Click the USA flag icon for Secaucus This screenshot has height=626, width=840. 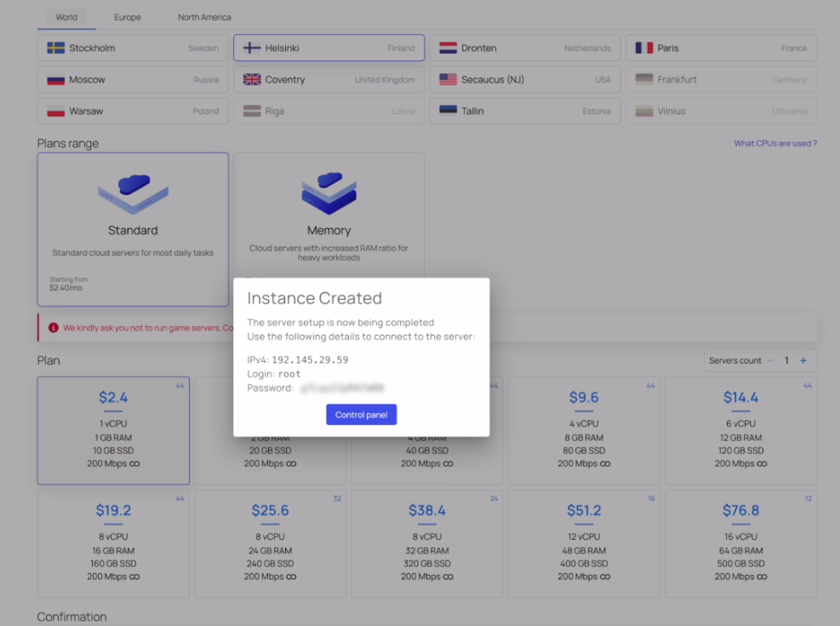(449, 80)
